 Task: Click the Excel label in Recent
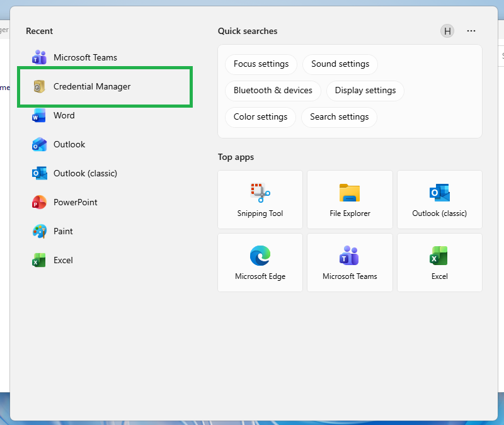[63, 260]
